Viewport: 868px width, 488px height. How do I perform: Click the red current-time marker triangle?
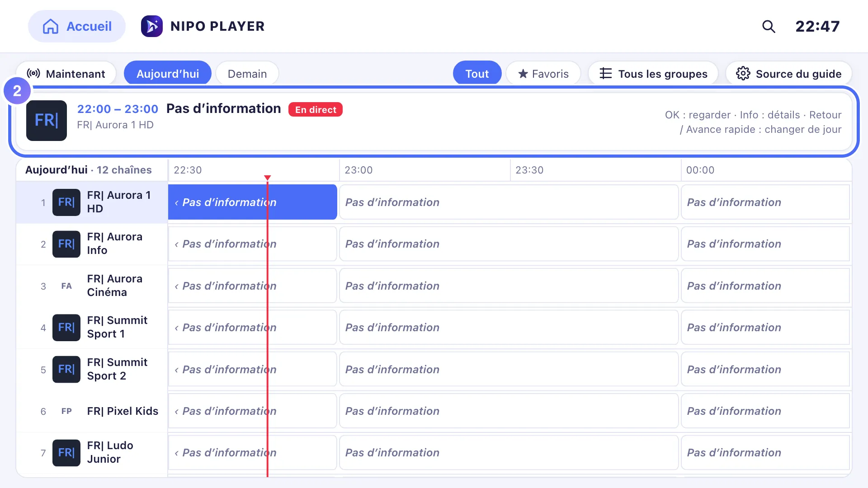click(x=268, y=178)
